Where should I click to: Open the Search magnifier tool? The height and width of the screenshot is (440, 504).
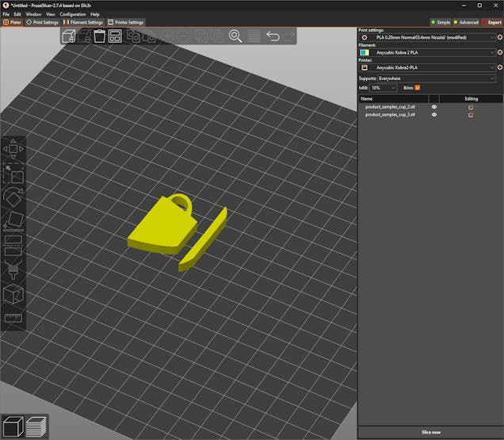pyautogui.click(x=235, y=36)
